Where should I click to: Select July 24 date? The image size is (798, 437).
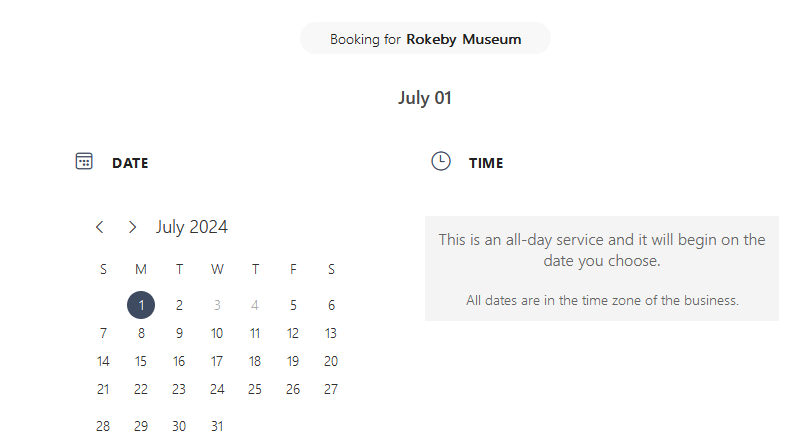pyautogui.click(x=217, y=389)
